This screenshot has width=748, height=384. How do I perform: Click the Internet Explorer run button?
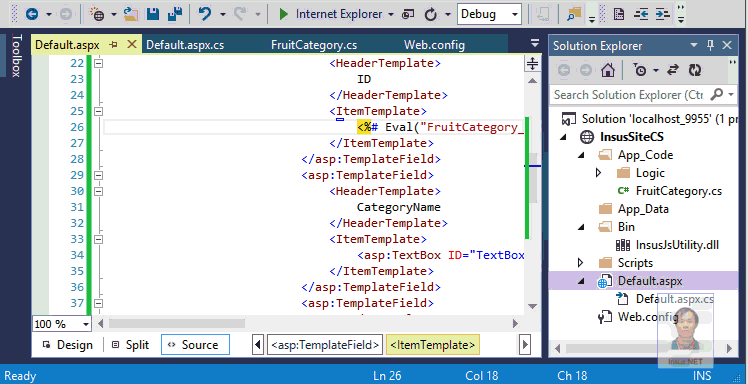[x=339, y=14]
